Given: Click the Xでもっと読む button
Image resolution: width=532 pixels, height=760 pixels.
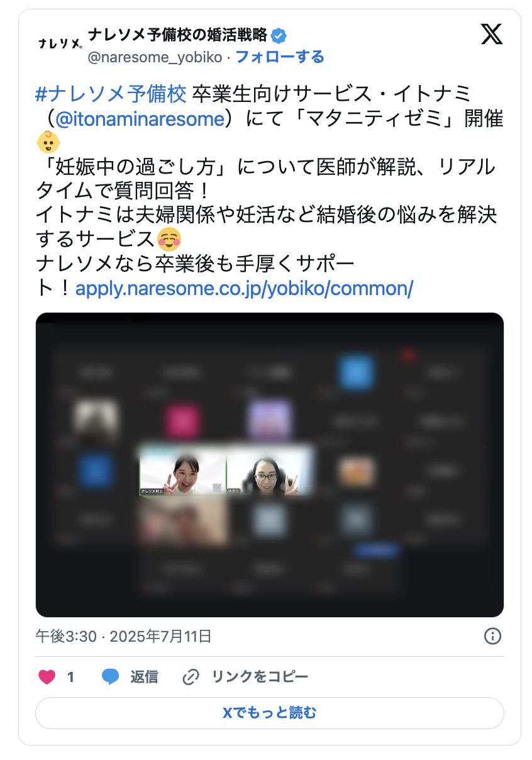Looking at the screenshot, I should tap(270, 713).
